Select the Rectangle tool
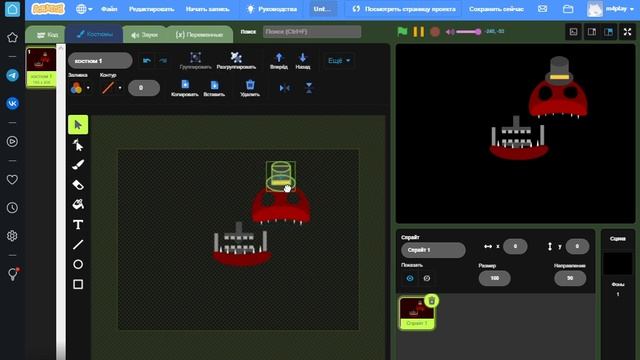Screen dimensions: 640x360 click(78, 284)
